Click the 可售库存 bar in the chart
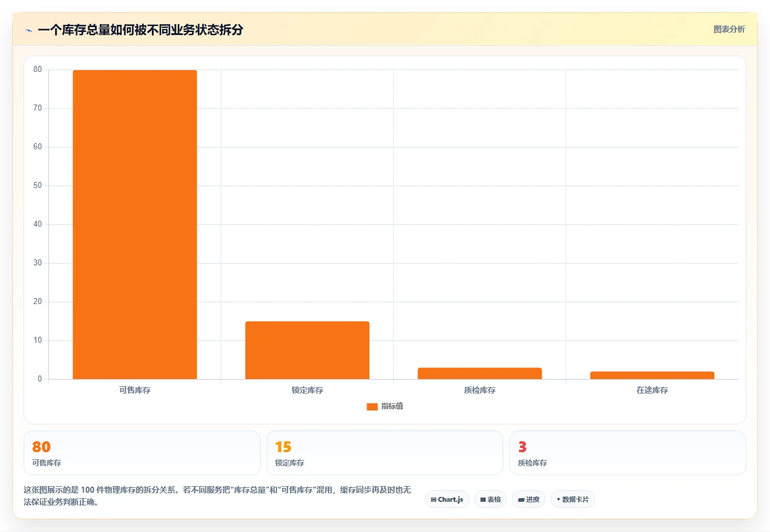Viewport: 770px width, 532px height. pyautogui.click(x=135, y=224)
